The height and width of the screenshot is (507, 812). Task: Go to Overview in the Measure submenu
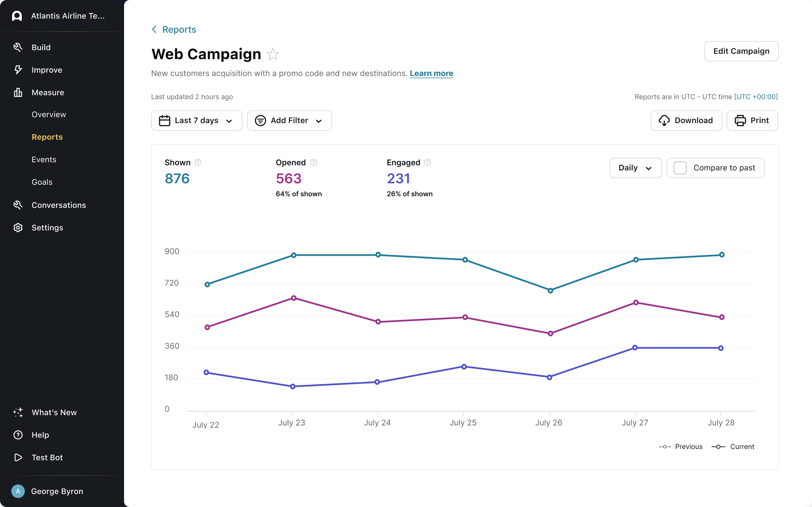pyautogui.click(x=49, y=114)
